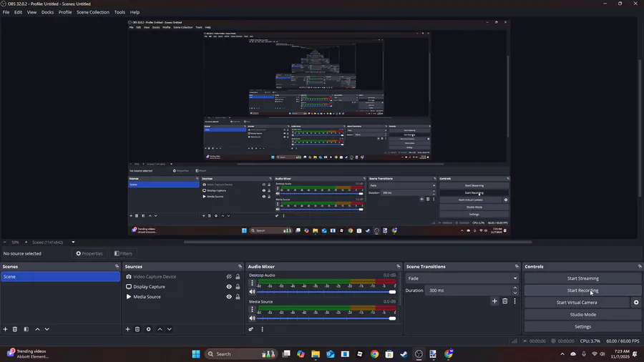Open source properties gear in Sources toolbar

tap(149, 329)
